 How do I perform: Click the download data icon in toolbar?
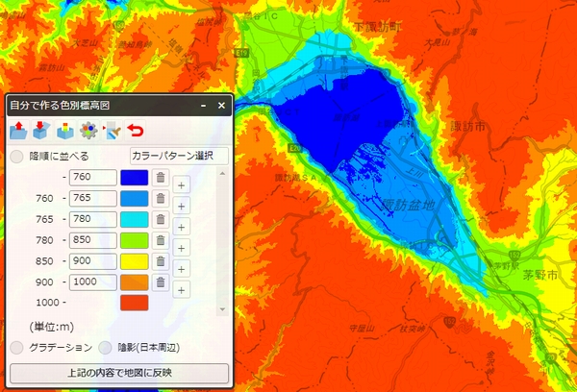click(41, 131)
